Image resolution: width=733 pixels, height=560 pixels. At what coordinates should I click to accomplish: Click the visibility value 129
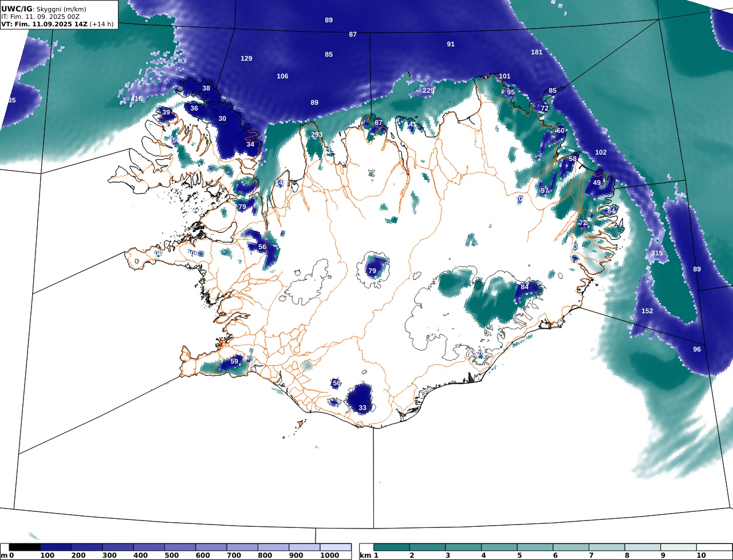246,58
